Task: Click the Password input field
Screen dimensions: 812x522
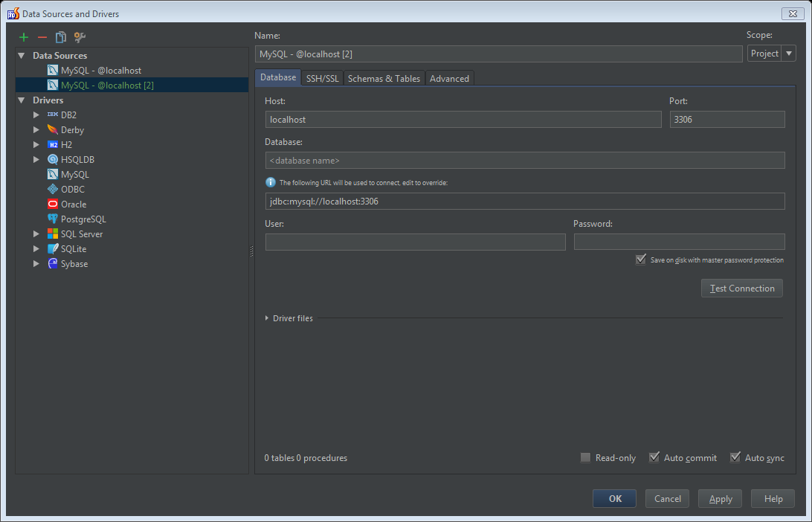Action: coord(680,242)
